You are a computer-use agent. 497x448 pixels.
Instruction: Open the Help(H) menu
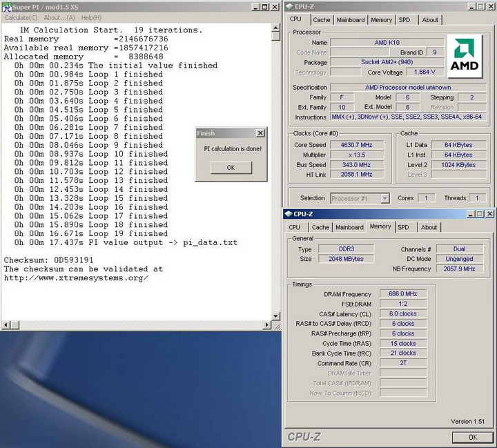click(x=91, y=17)
